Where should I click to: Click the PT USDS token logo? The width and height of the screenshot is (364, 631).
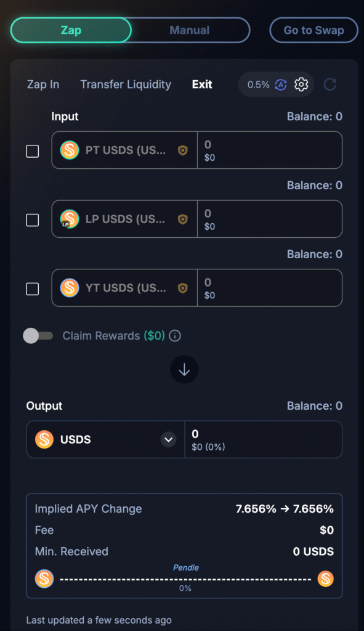pos(70,150)
